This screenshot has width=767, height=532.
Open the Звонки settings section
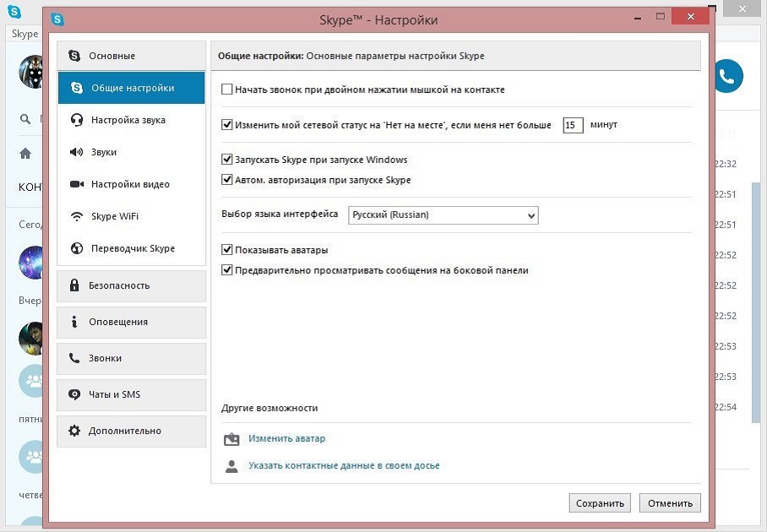click(x=132, y=358)
